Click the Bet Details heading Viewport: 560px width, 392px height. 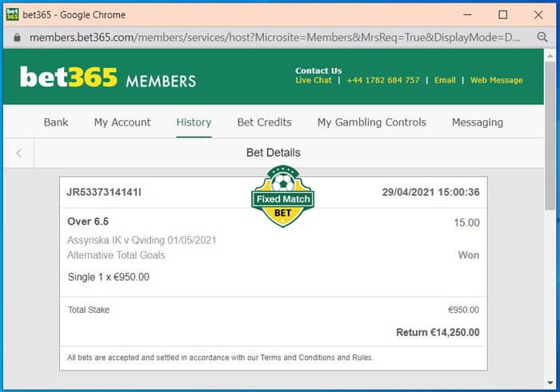[x=274, y=153]
